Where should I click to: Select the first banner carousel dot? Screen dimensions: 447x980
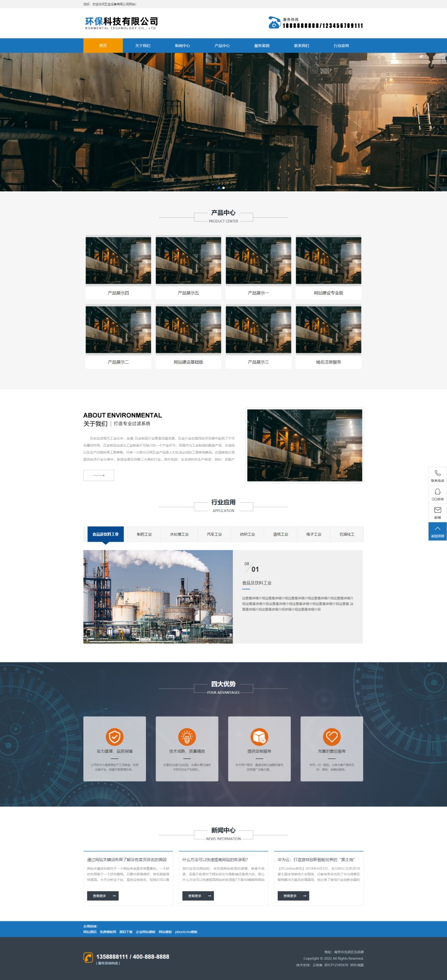[219, 188]
